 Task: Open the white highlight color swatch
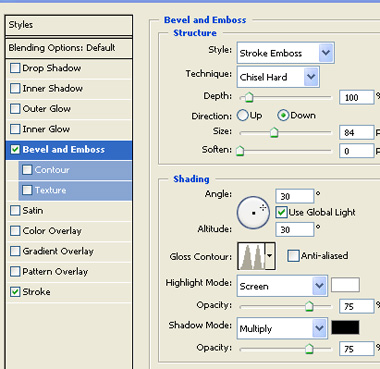coord(345,285)
